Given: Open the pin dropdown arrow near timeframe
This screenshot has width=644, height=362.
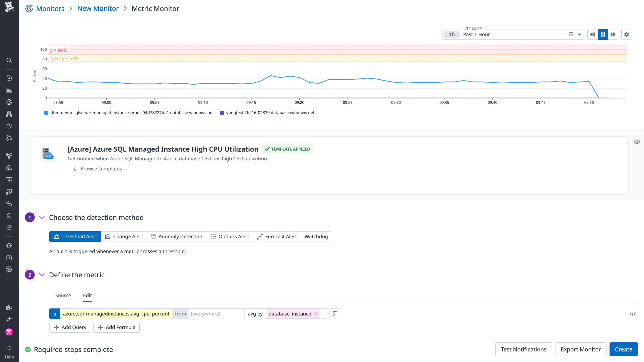Looking at the screenshot, I should pos(579,34).
